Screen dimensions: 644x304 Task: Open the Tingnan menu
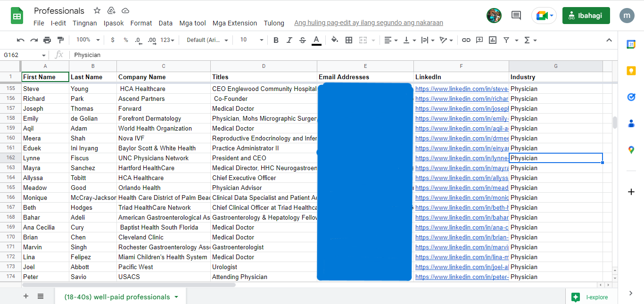point(85,23)
